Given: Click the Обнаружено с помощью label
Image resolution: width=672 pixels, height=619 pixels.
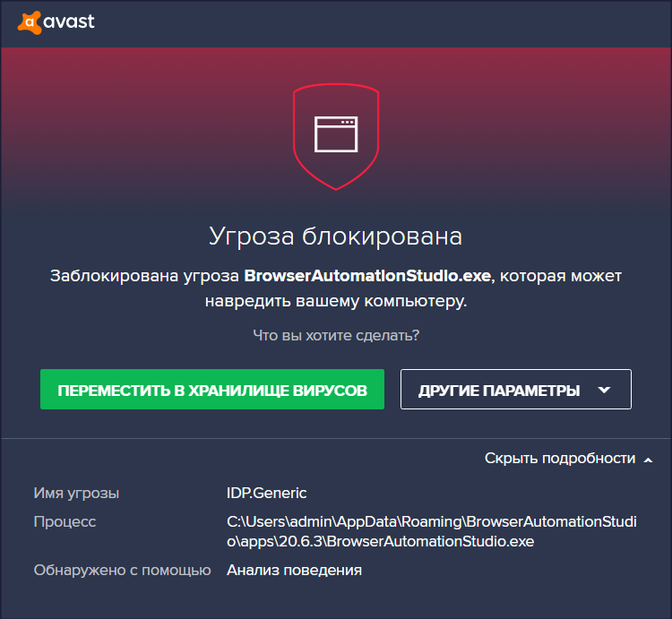Looking at the screenshot, I should tap(122, 570).
